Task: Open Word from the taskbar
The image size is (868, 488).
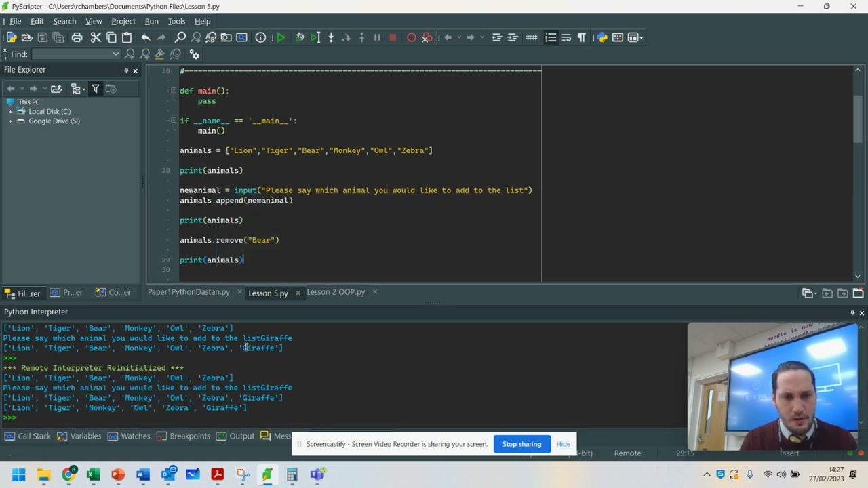Action: (x=142, y=474)
